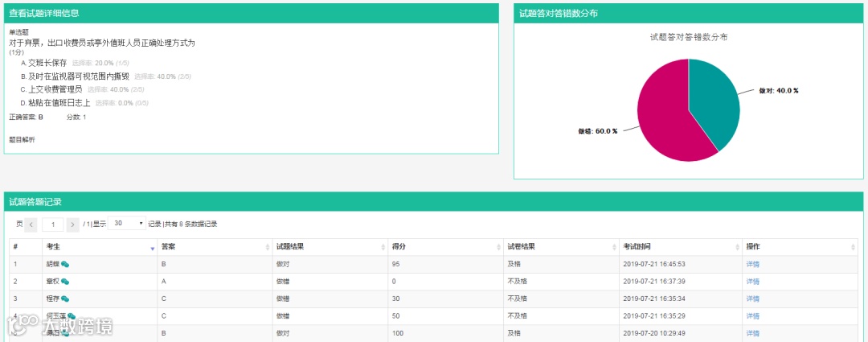Click the 查看试题详细信息 panel header

click(252, 14)
